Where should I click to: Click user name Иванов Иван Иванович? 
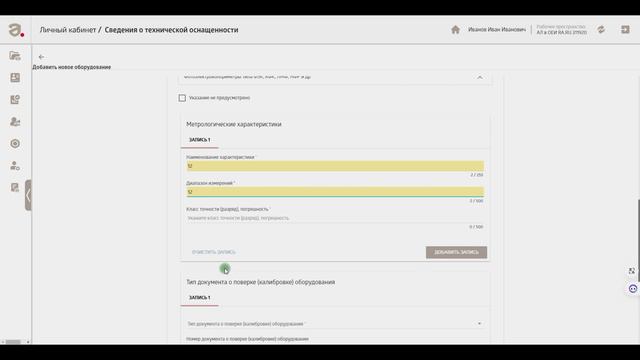pyautogui.click(x=497, y=30)
